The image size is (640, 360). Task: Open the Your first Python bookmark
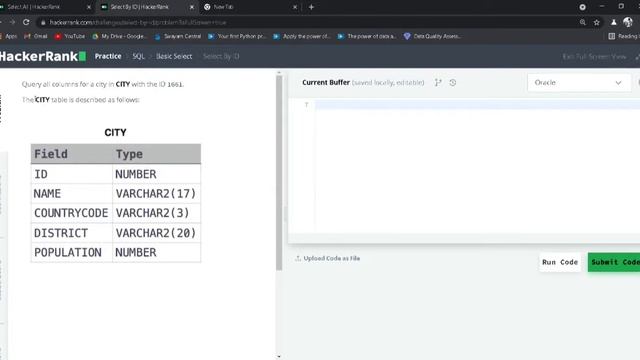coord(237,36)
